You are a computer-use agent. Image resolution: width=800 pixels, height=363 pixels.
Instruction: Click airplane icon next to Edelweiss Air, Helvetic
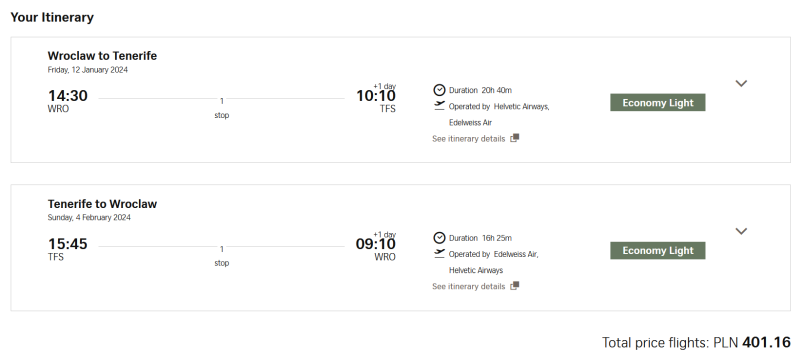[x=439, y=253]
